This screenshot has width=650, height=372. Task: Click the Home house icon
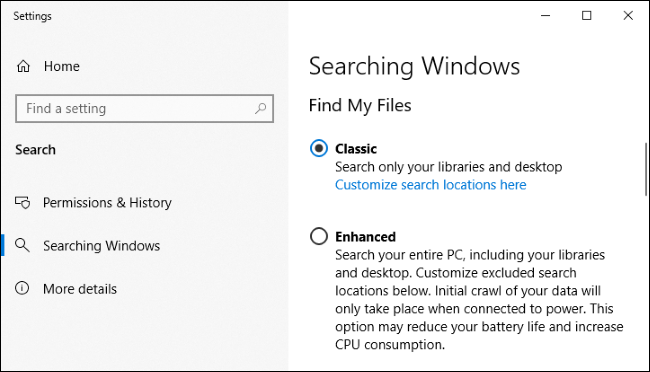23,66
